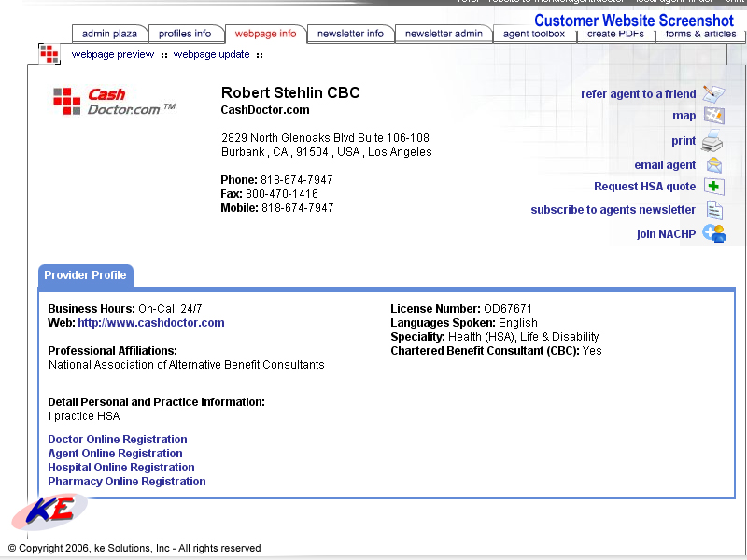Select the Provider Profile tab
Screen dimensions: 747x560
85,275
